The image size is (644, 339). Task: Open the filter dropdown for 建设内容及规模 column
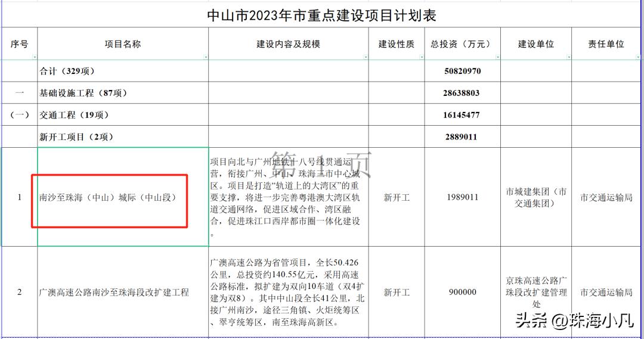(x=366, y=57)
